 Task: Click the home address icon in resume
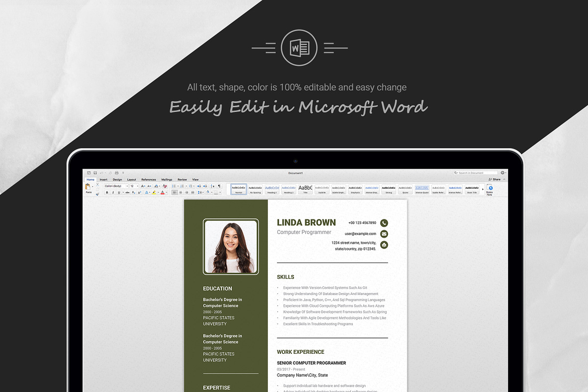384,245
